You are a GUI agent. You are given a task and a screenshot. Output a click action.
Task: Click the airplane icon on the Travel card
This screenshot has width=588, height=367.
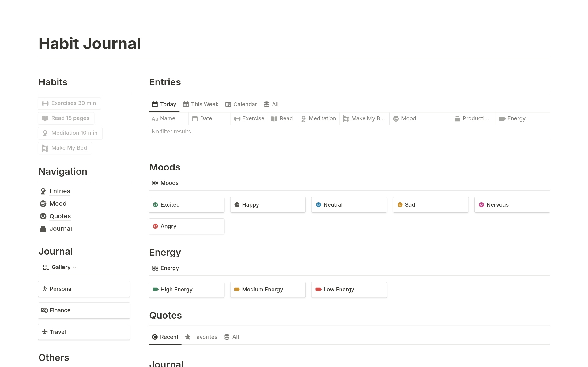[45, 332]
